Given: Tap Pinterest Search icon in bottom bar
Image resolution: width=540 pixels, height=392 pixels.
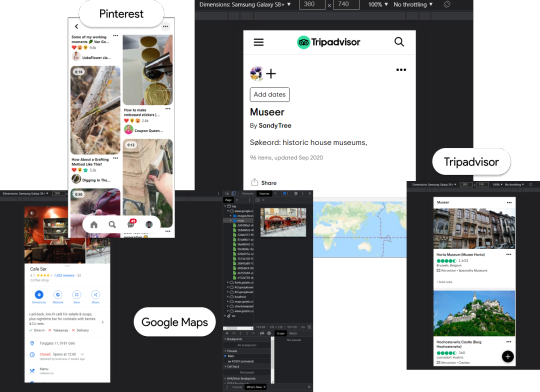Looking at the screenshot, I should click(x=112, y=225).
